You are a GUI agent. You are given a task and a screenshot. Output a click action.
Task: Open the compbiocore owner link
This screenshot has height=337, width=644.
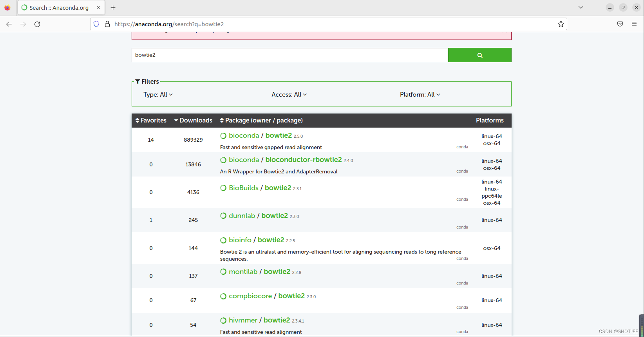click(250, 296)
